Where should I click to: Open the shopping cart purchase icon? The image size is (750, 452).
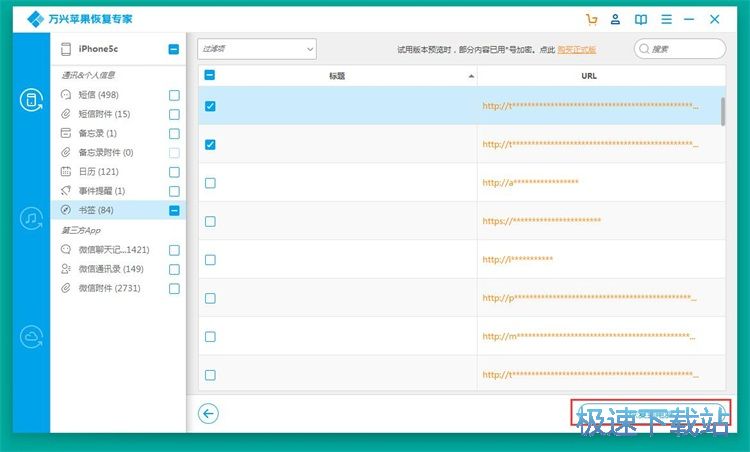pyautogui.click(x=592, y=20)
